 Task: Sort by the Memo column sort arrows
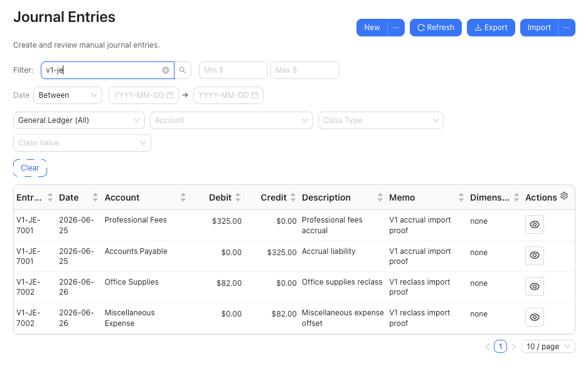461,197
